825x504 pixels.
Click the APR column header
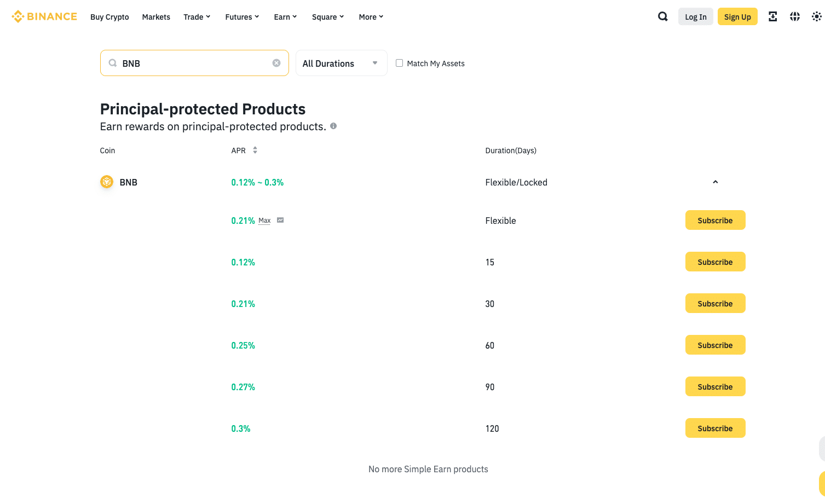coord(238,150)
